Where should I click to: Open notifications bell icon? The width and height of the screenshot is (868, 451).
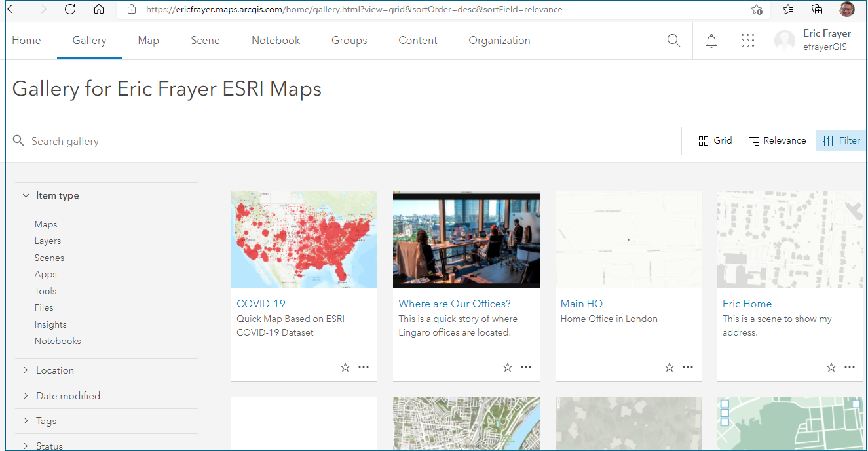click(x=711, y=41)
